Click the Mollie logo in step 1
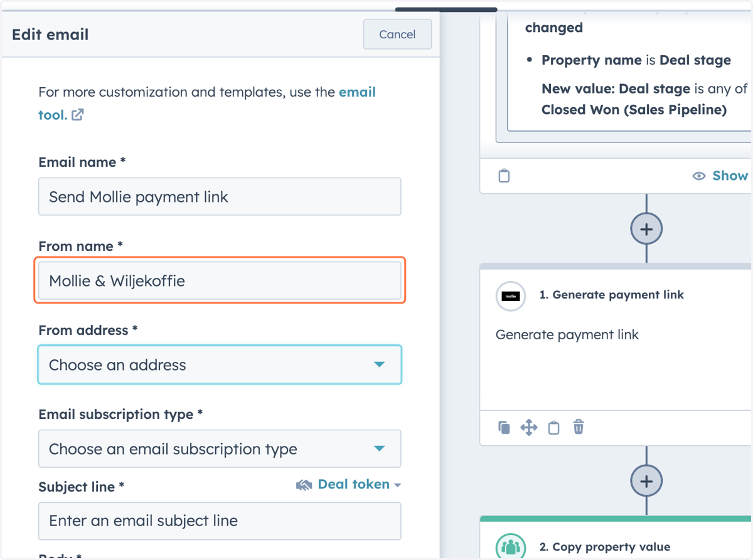 point(511,296)
